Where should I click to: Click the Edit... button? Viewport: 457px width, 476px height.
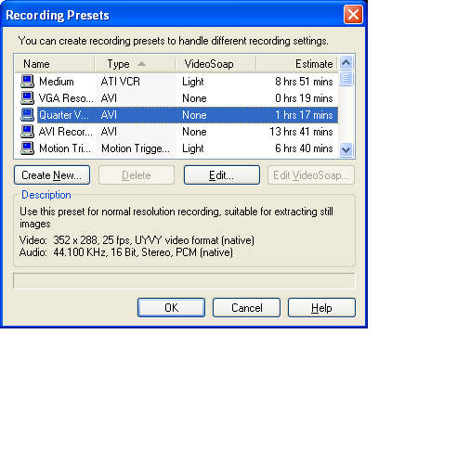point(222,175)
